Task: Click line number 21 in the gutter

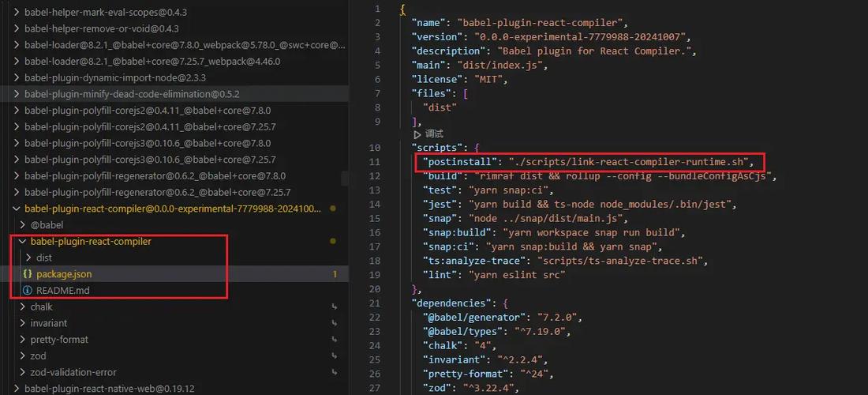Action: [375, 303]
